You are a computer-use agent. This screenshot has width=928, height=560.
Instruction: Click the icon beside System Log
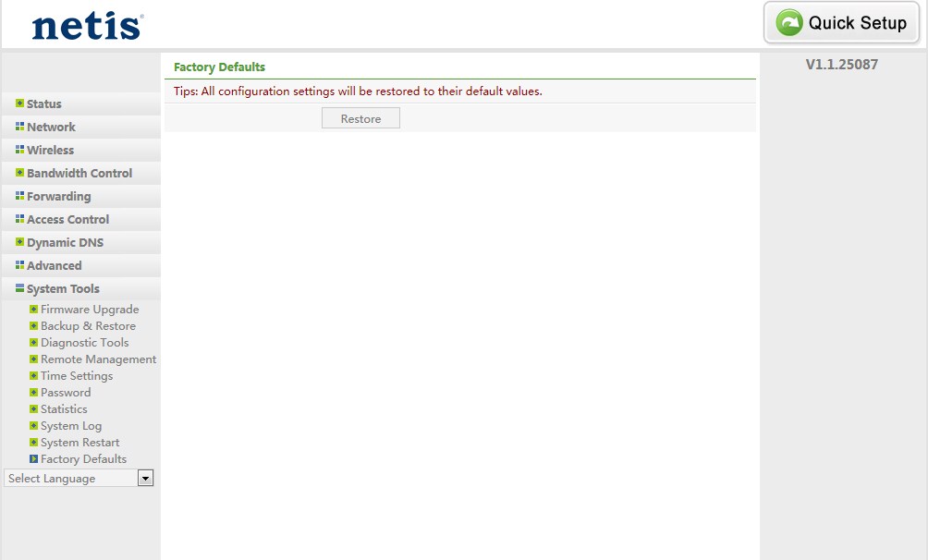[34, 426]
